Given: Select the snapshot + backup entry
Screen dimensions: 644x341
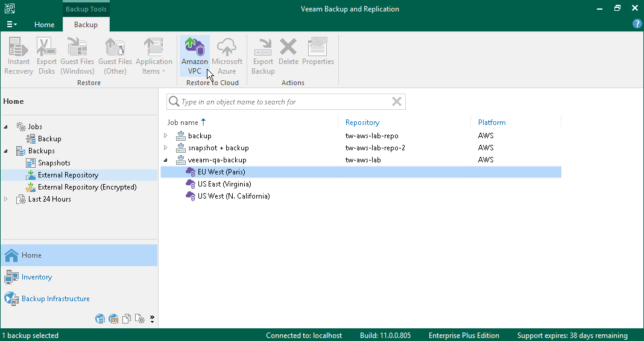Looking at the screenshot, I should pos(218,148).
